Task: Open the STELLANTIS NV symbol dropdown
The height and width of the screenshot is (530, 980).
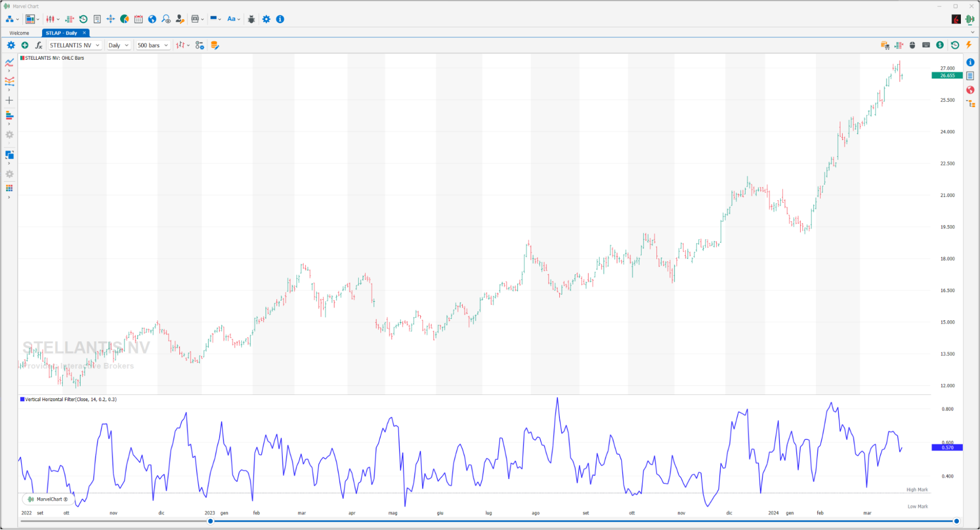Action: (x=75, y=45)
